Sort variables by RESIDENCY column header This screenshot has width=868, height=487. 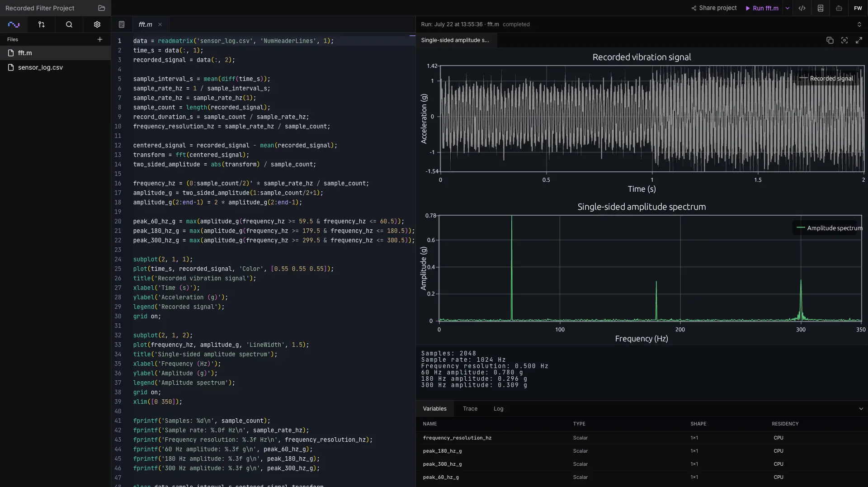click(x=785, y=424)
